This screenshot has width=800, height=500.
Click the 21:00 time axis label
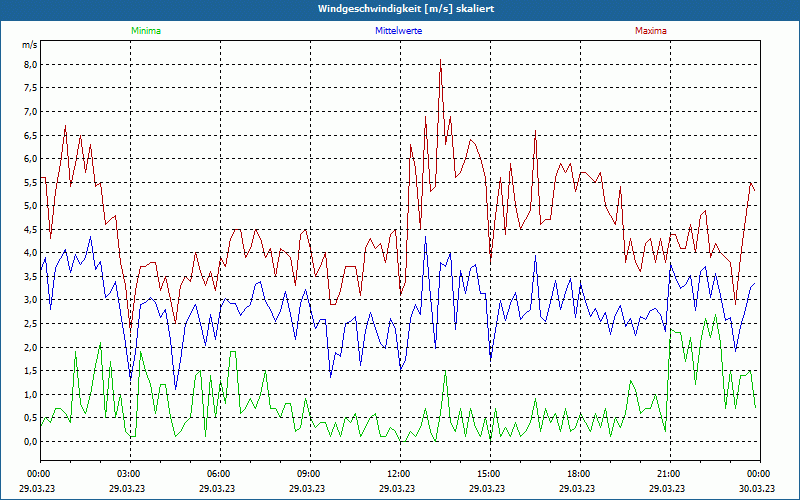coord(670,474)
